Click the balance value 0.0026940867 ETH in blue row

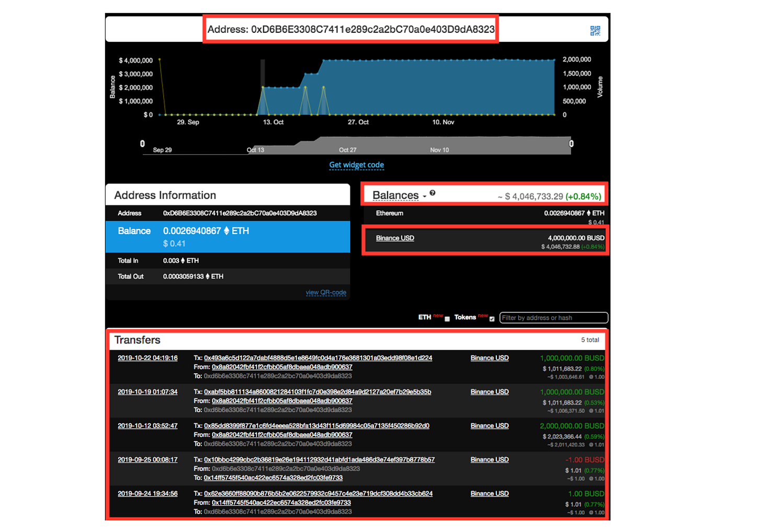206,231
